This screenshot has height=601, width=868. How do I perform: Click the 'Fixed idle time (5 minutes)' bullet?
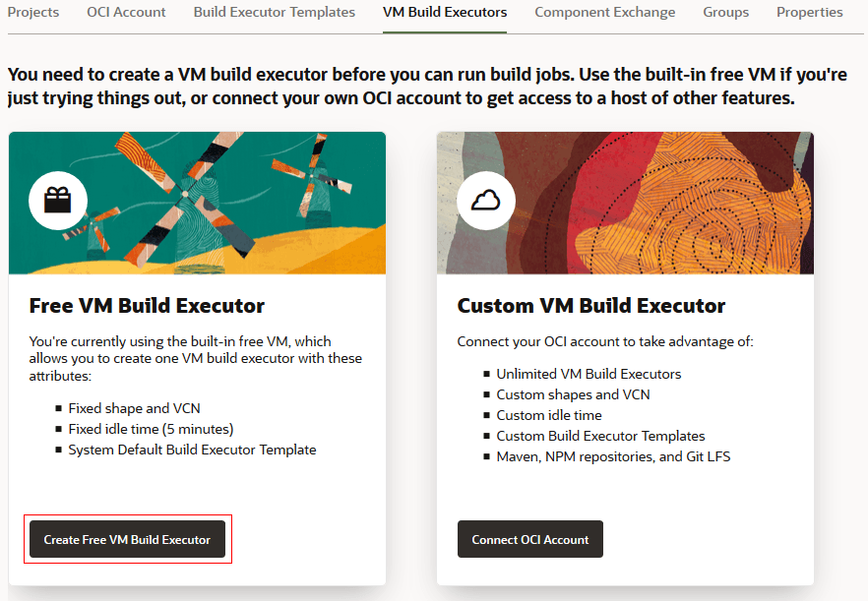(x=151, y=429)
